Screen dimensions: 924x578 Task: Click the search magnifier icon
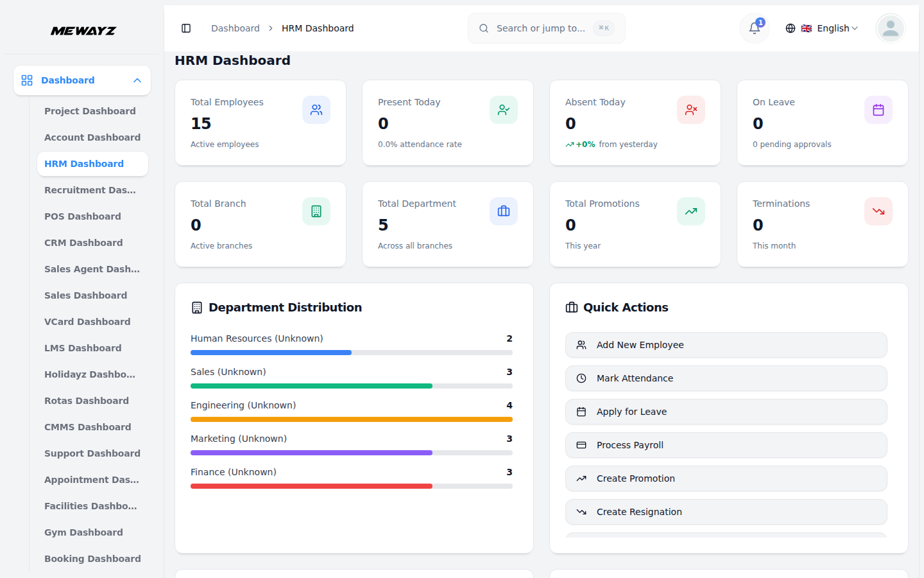(x=484, y=28)
